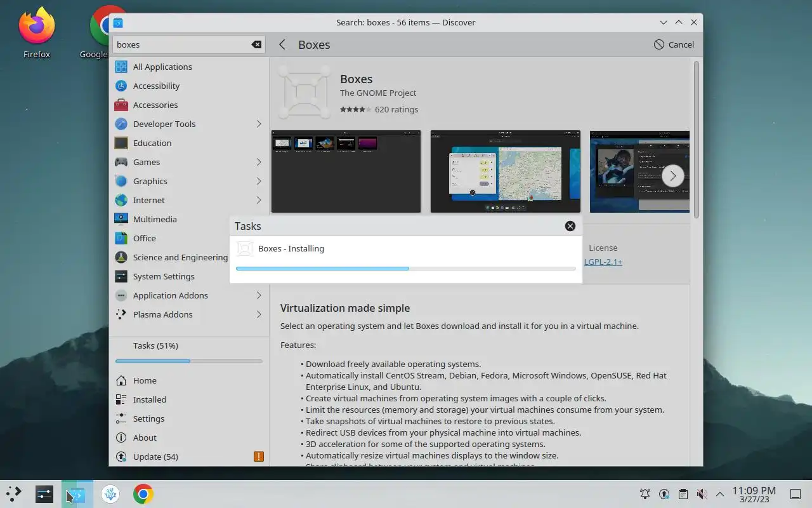The width and height of the screenshot is (812, 508).
Task: Launch Firefox from the desktop
Action: [37, 32]
